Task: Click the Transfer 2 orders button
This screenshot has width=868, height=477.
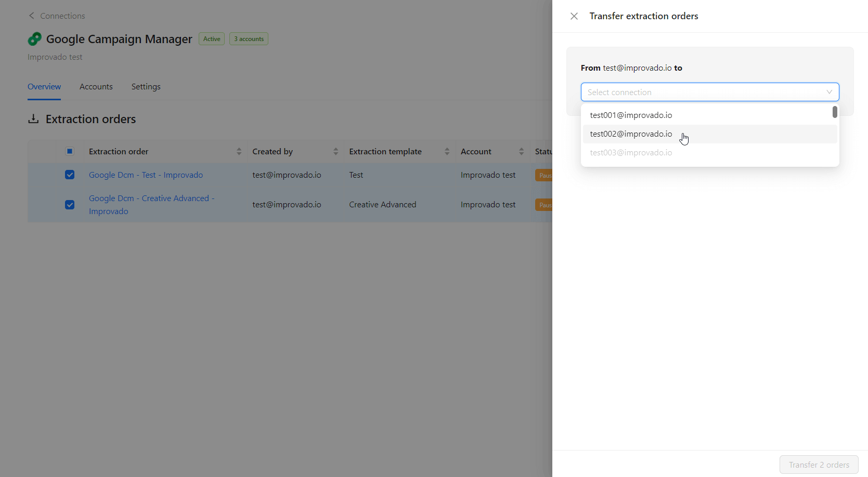Action: point(819,465)
